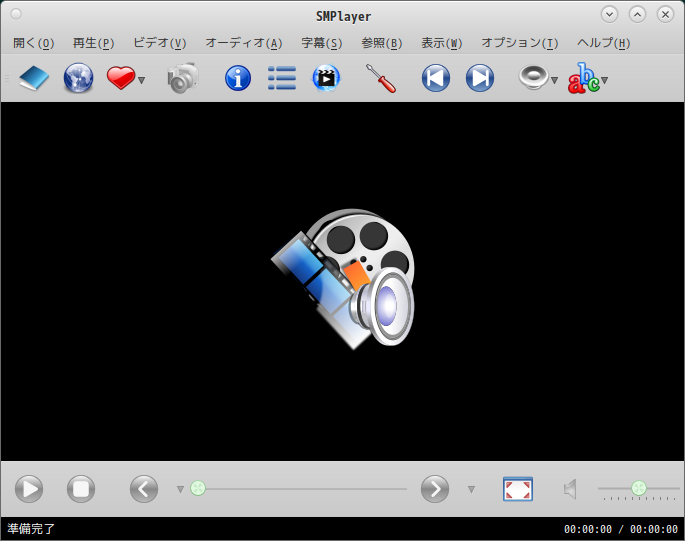Open the 表示(W) menu
Viewport: 685px width, 541px height.
(442, 43)
